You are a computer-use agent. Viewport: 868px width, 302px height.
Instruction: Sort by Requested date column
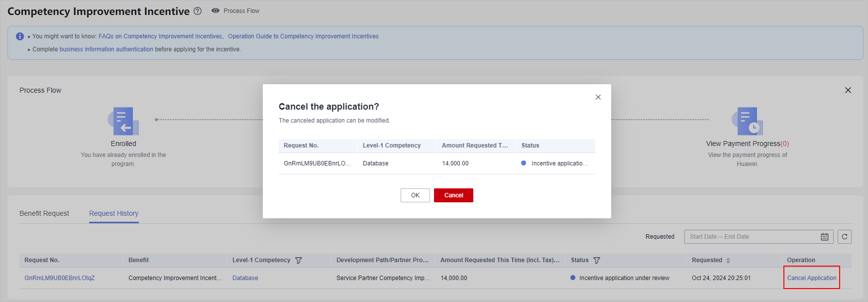[728, 260]
